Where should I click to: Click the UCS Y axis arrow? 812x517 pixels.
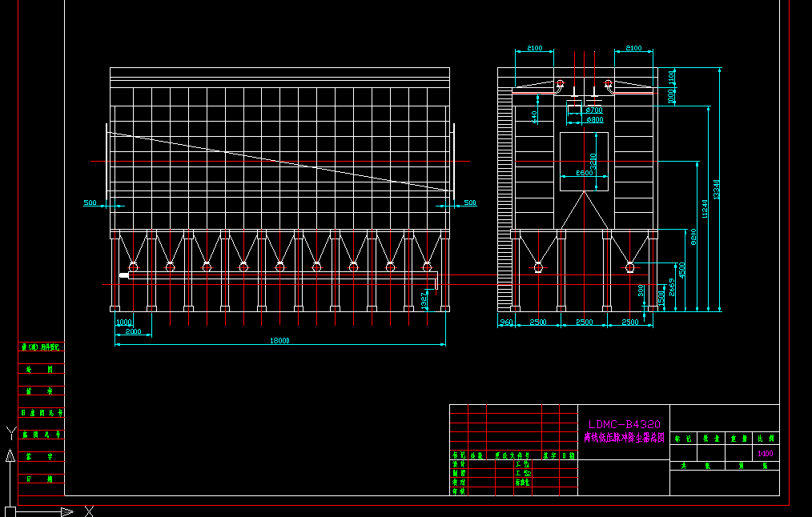click(x=10, y=456)
